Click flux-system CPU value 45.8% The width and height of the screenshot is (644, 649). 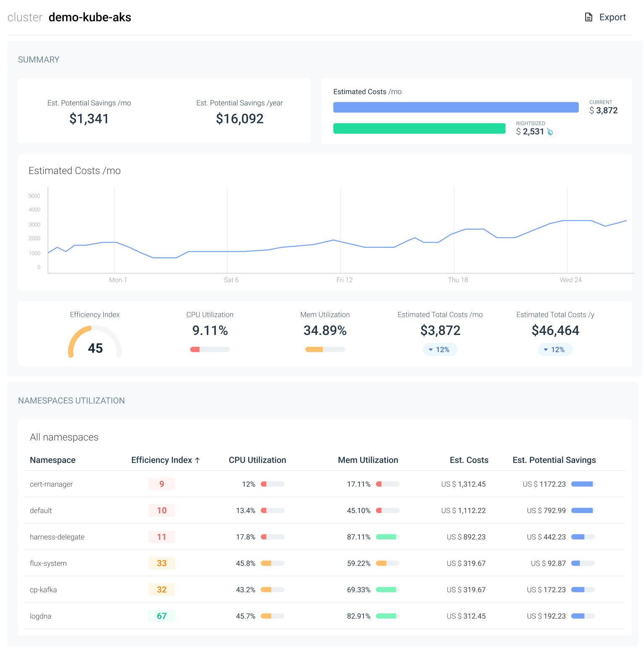246,563
